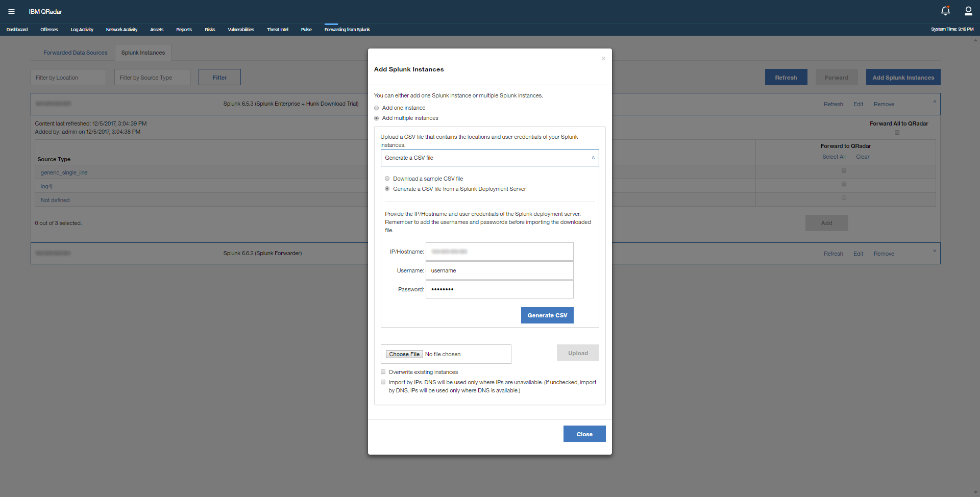Enable "Overwrite existing instances"

pos(383,372)
